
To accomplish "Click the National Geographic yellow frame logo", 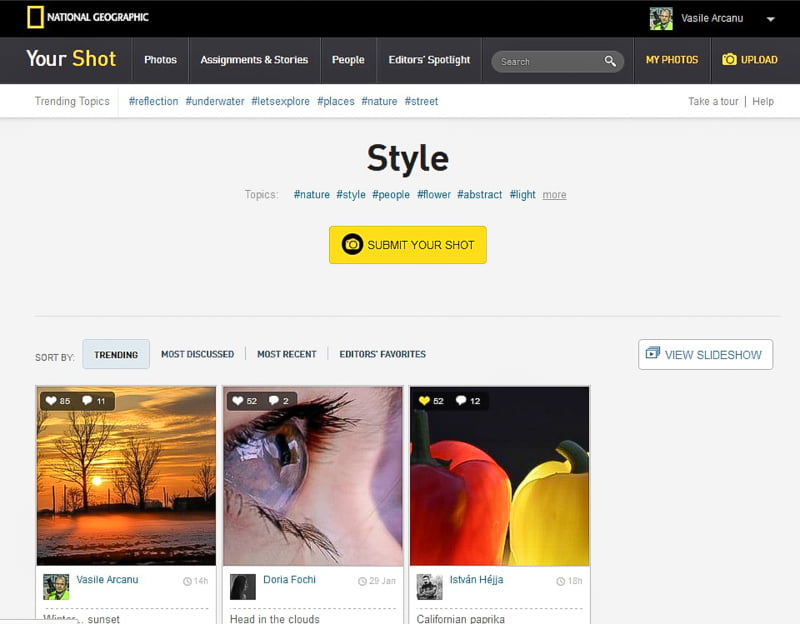I will tap(35, 17).
